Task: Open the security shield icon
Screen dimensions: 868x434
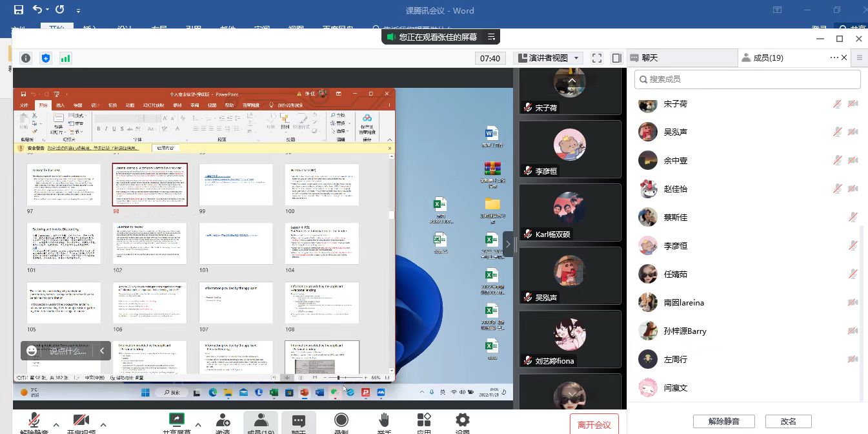Action: tap(46, 58)
